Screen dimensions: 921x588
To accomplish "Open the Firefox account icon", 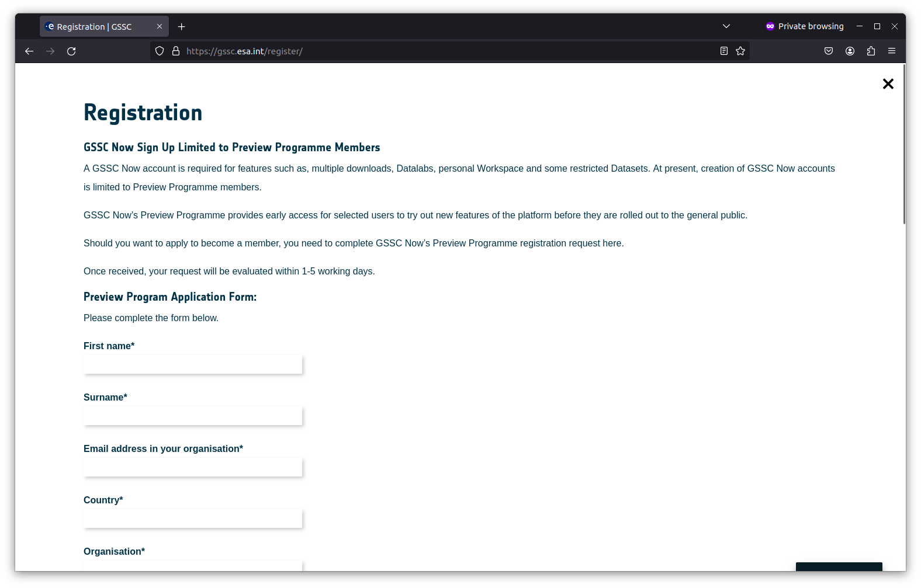I will coord(850,51).
